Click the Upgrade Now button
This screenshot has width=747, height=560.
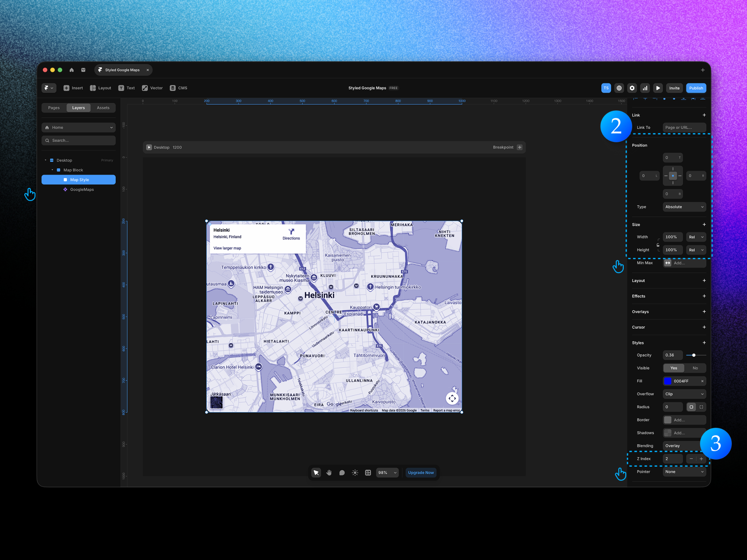click(x=421, y=472)
